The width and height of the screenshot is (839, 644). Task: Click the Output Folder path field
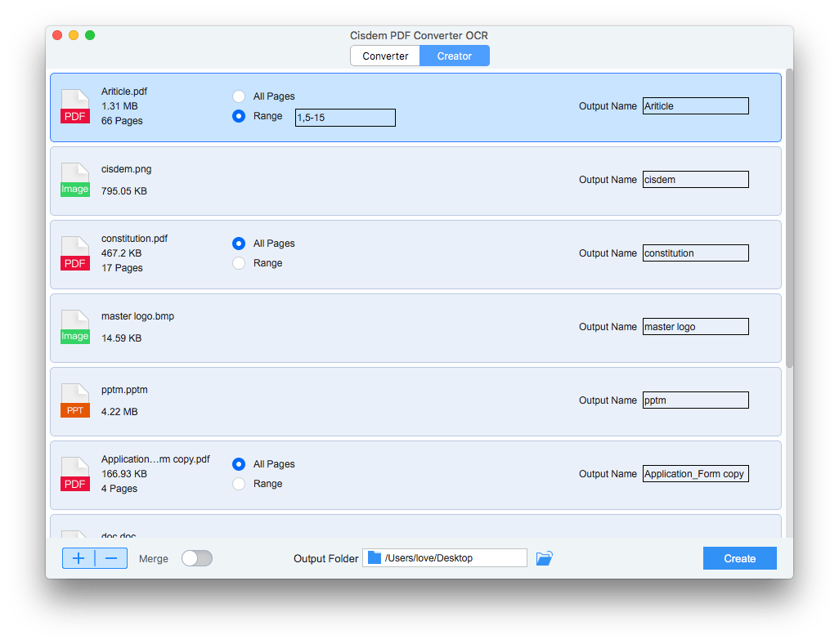pos(446,558)
